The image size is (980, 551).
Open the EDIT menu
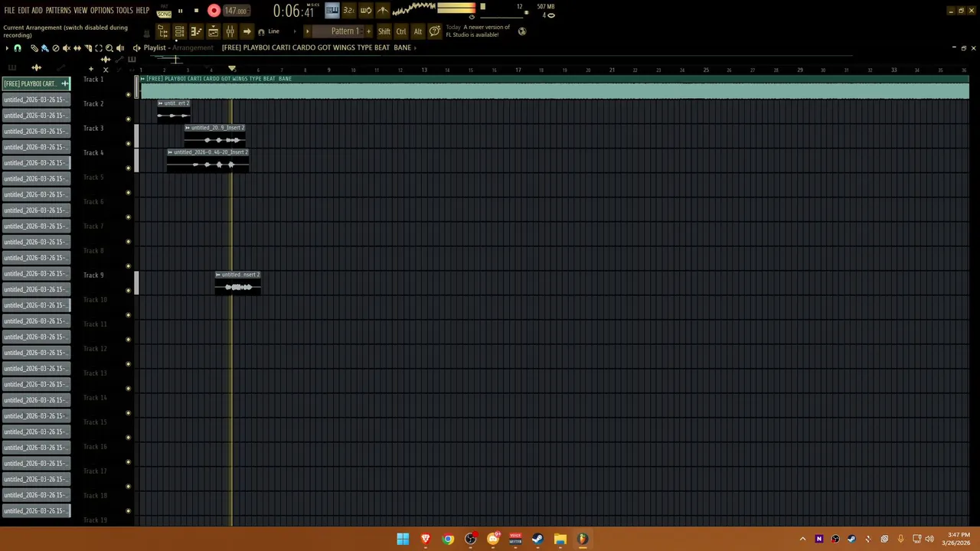tap(24, 11)
